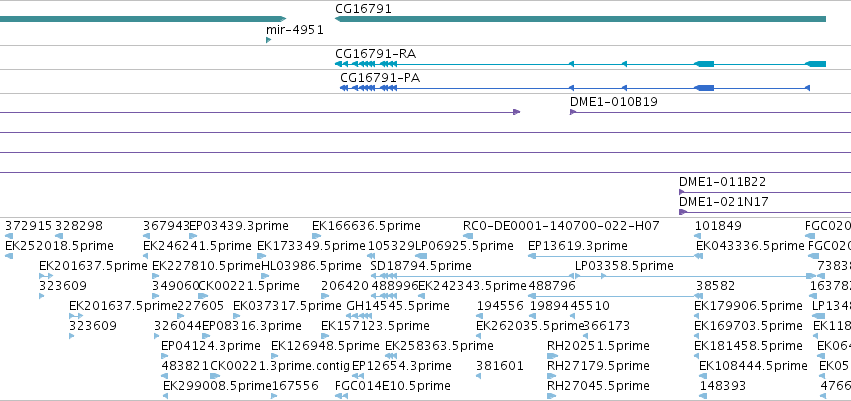Click the 328298 feature label
The height and width of the screenshot is (401, 851).
click(x=79, y=226)
